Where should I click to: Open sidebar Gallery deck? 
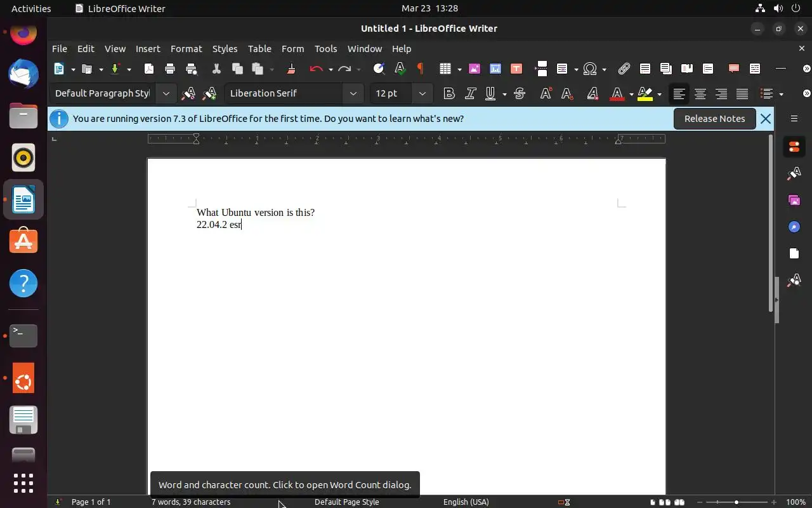[794, 200]
